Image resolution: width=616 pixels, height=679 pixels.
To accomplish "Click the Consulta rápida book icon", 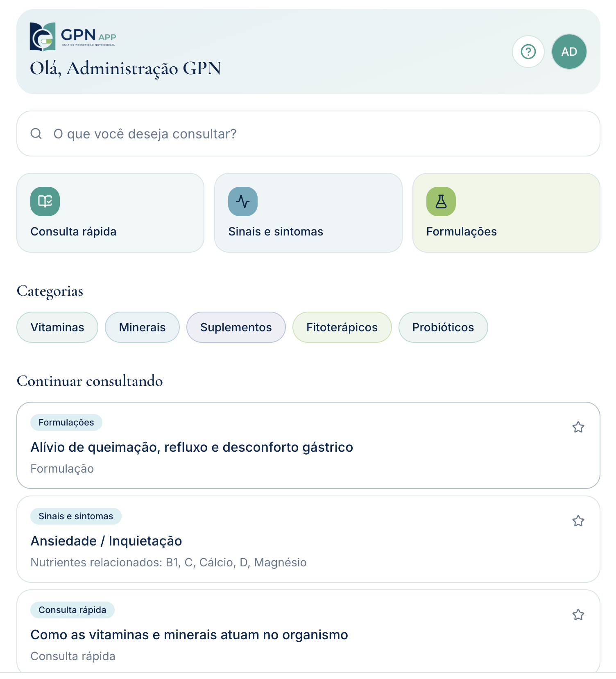I will 45,201.
